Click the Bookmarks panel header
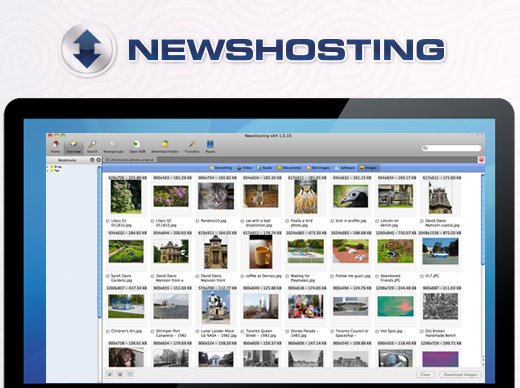Image resolution: width=520 pixels, height=388 pixels. tap(74, 160)
